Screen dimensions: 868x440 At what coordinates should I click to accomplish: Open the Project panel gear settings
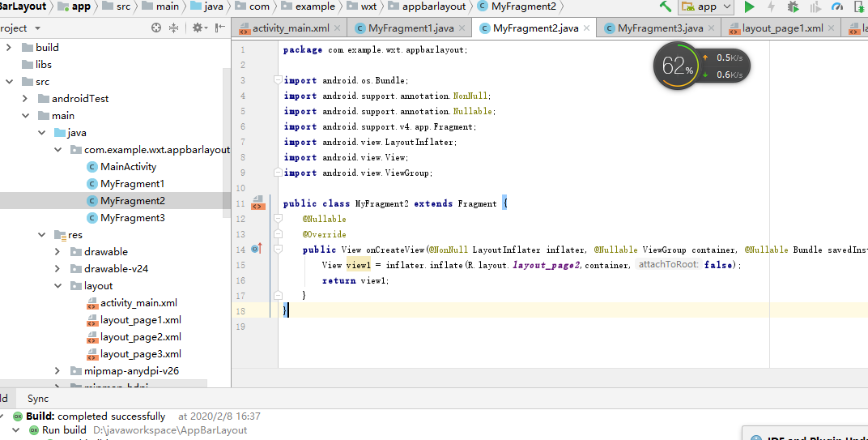pos(199,28)
